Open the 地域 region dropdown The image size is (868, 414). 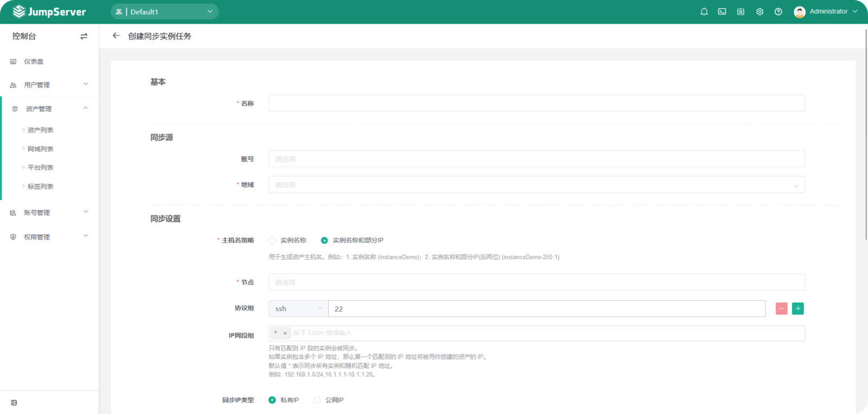(537, 185)
